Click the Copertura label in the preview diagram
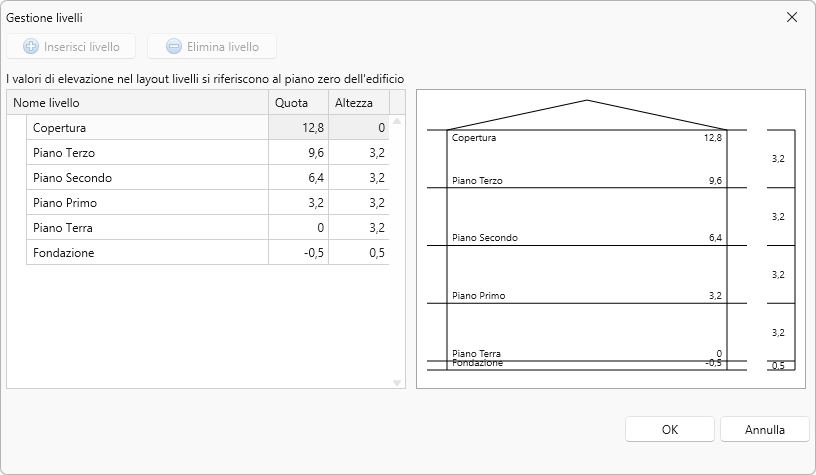The width and height of the screenshot is (816, 475). tap(474, 138)
